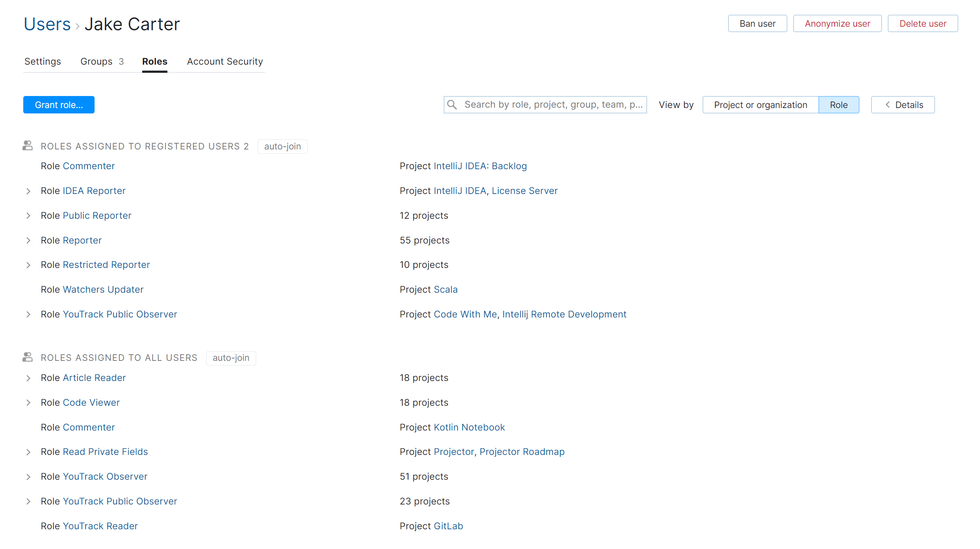Expand the Article Reader role row
This screenshot has width=980, height=549.
[x=28, y=378]
